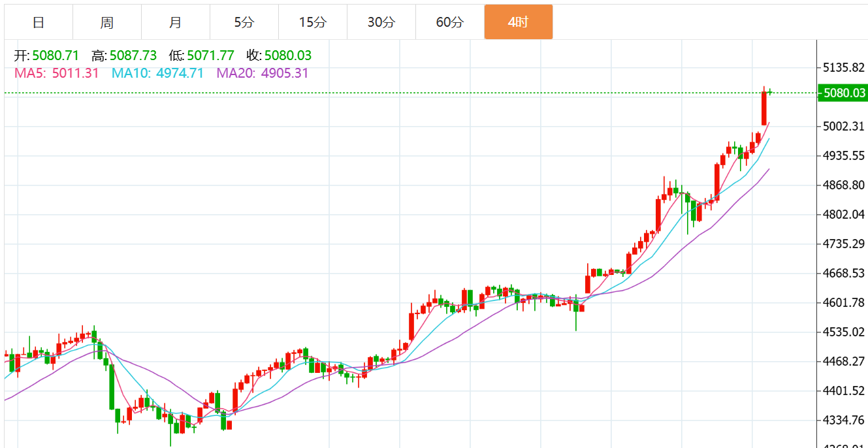Click the 低 low price value 5071.77
The image size is (868, 448).
pyautogui.click(x=210, y=56)
